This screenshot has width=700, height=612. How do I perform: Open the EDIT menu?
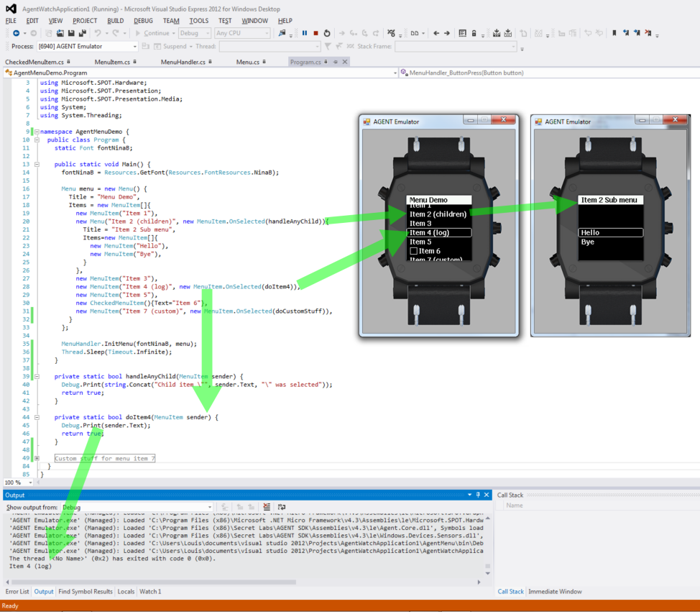coord(32,21)
